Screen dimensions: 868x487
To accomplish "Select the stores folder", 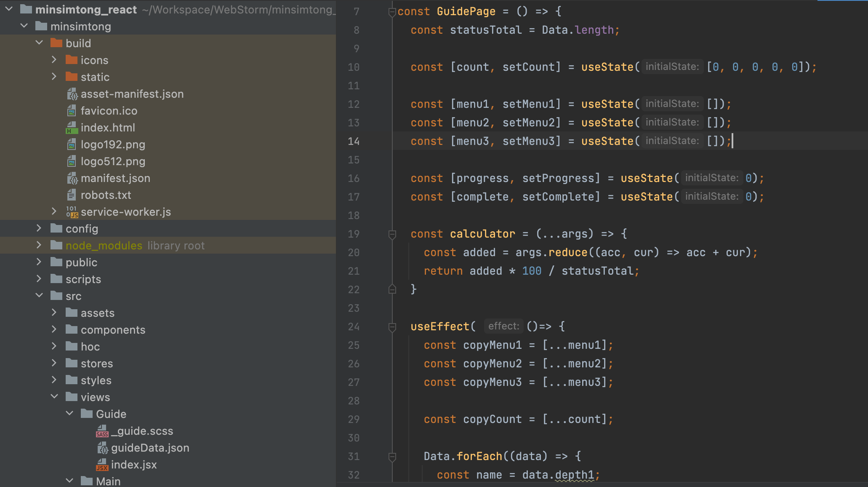I will [x=168, y=363].
